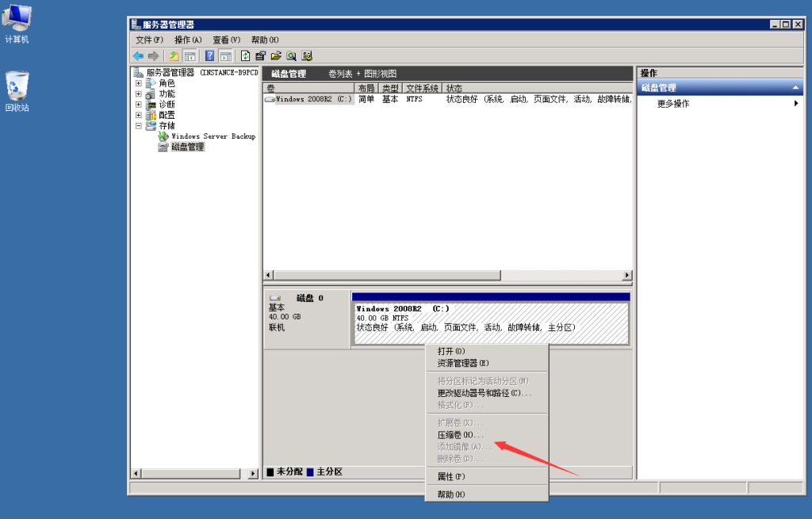Expand the 功能 tree node
The width and height of the screenshot is (812, 519).
[x=138, y=94]
